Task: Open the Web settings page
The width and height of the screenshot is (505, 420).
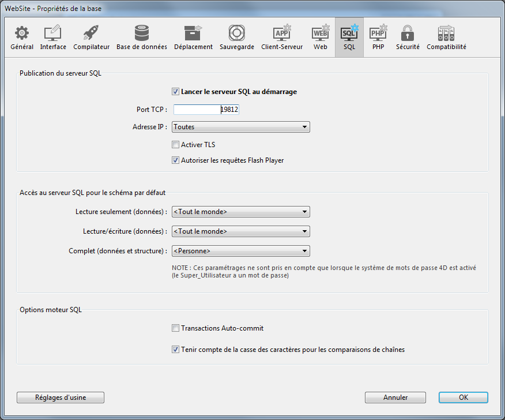Action: coord(321,37)
